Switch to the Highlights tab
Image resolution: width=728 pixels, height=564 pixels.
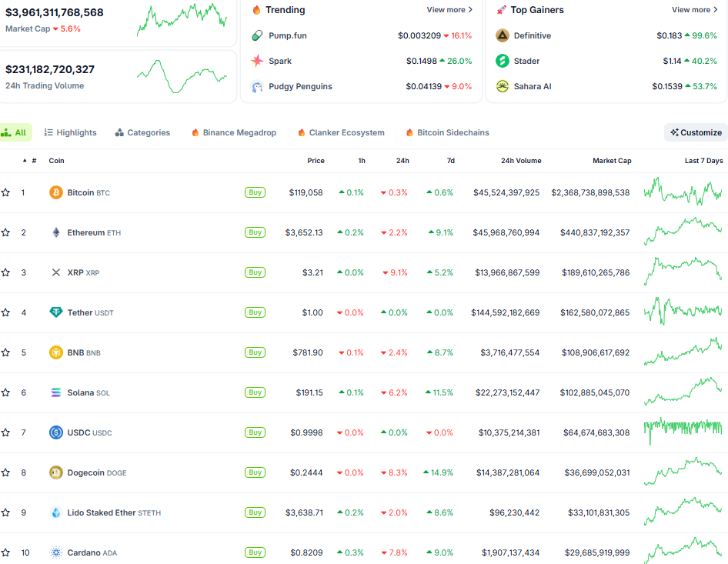tap(71, 133)
